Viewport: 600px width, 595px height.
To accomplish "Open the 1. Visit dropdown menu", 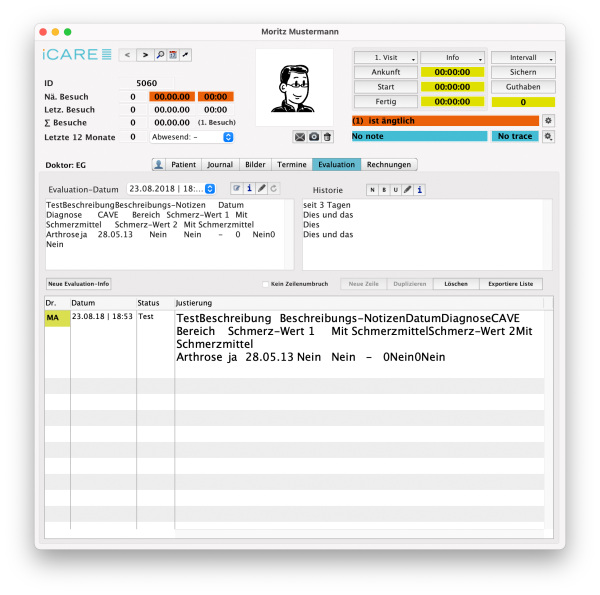I will tap(386, 58).
